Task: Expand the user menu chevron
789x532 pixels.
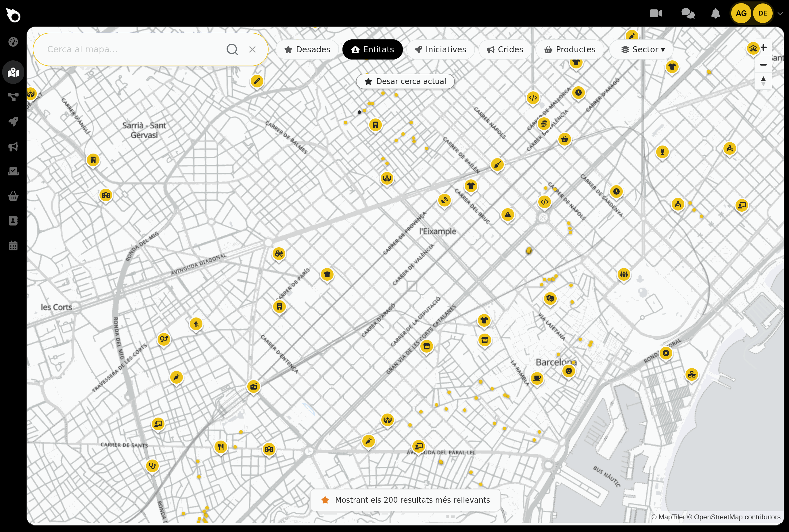Action: coord(780,14)
